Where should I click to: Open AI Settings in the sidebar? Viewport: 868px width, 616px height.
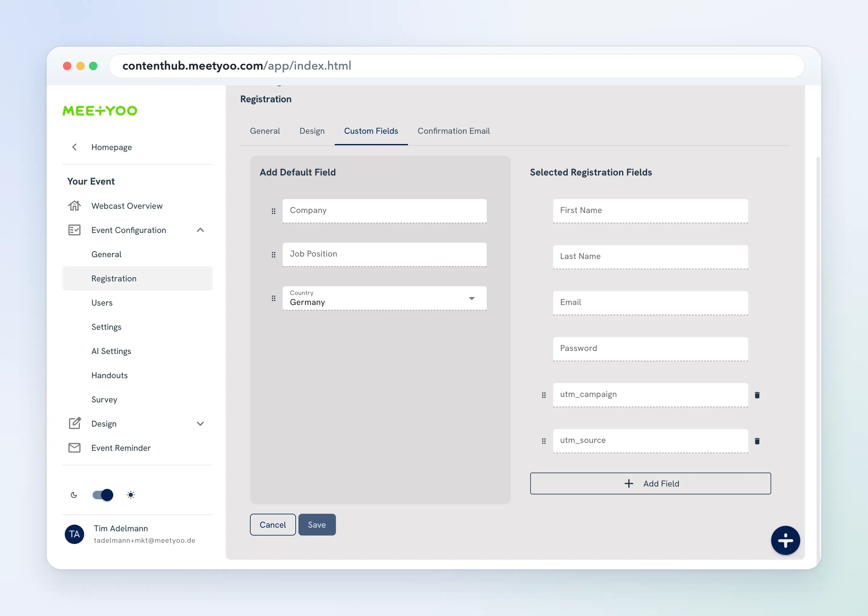(111, 351)
